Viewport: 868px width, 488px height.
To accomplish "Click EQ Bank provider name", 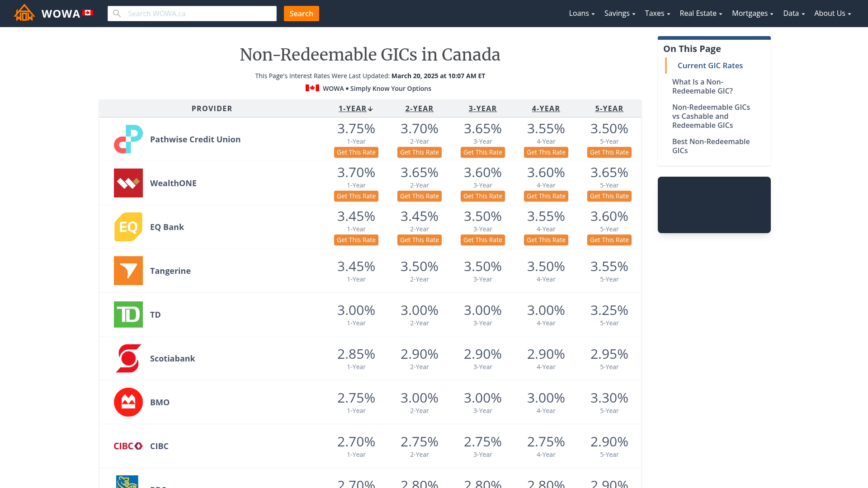I will pos(167,227).
